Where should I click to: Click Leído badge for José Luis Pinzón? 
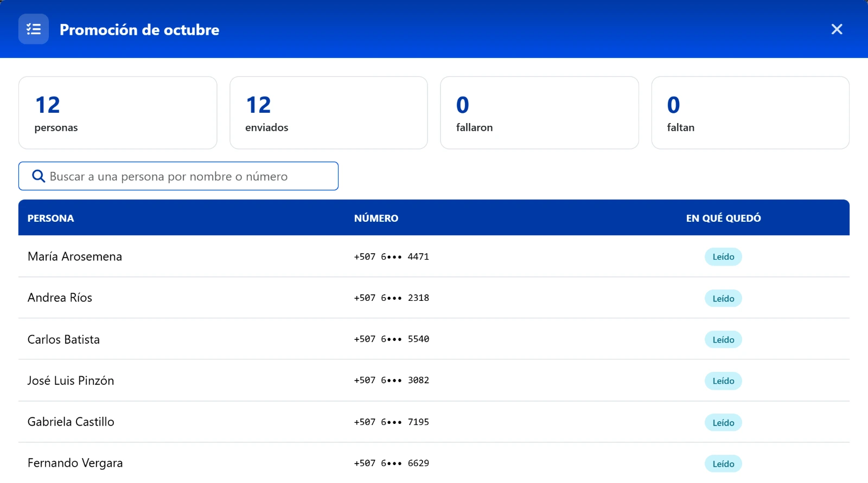pyautogui.click(x=723, y=381)
